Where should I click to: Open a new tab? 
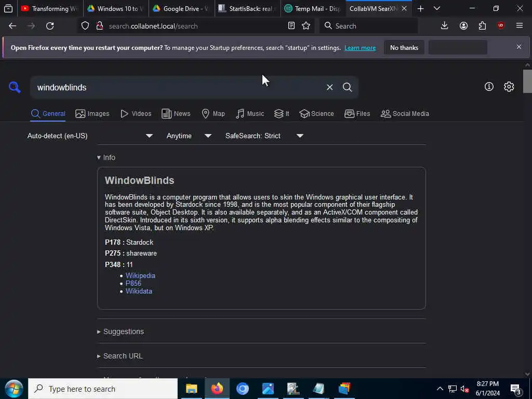(x=420, y=8)
